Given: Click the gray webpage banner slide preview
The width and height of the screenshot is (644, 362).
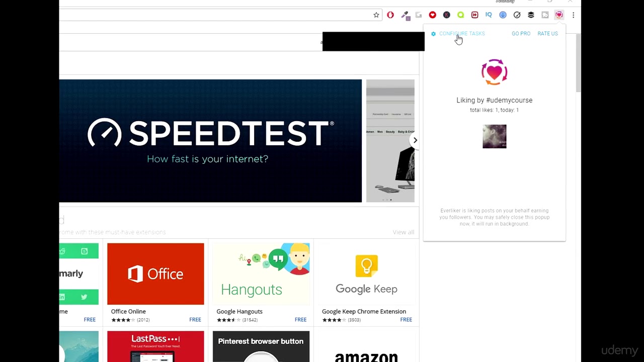Looking at the screenshot, I should (390, 141).
